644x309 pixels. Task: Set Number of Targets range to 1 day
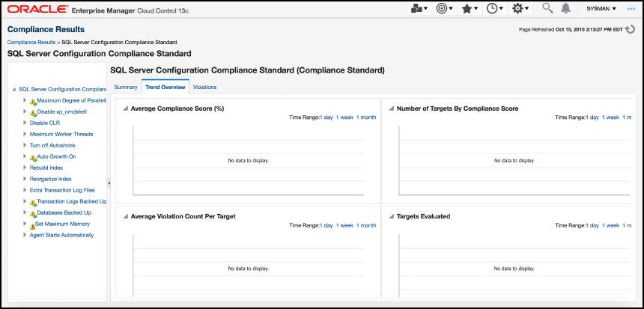pyautogui.click(x=592, y=117)
